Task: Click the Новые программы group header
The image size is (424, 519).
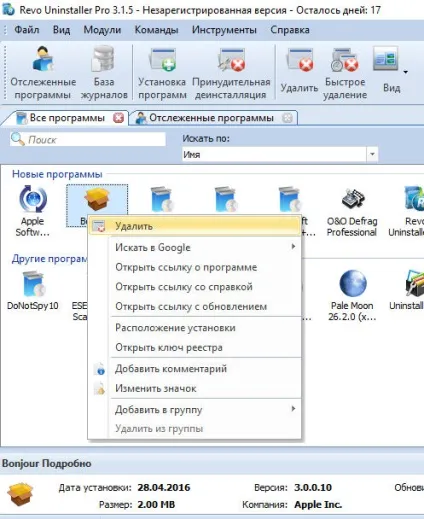Action: (x=57, y=174)
